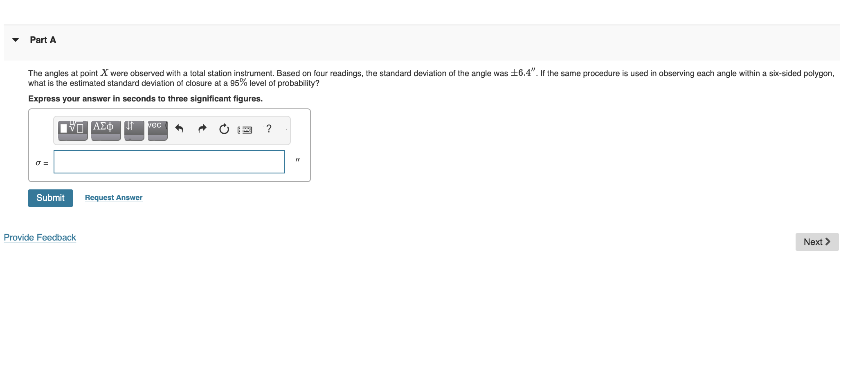Screen dimensions: 868x389
Task: Click the Part A header title
Action: (43, 40)
